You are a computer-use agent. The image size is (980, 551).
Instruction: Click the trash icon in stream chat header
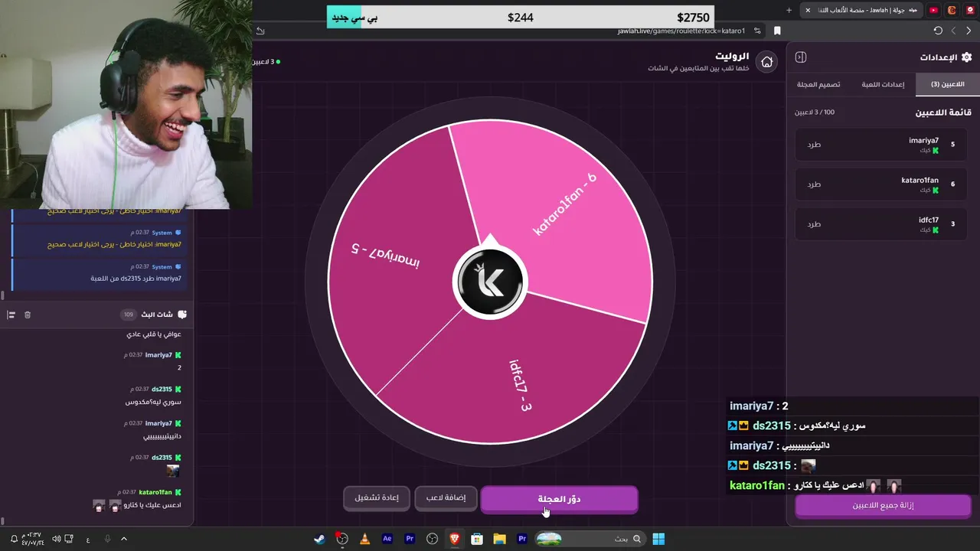coord(28,315)
